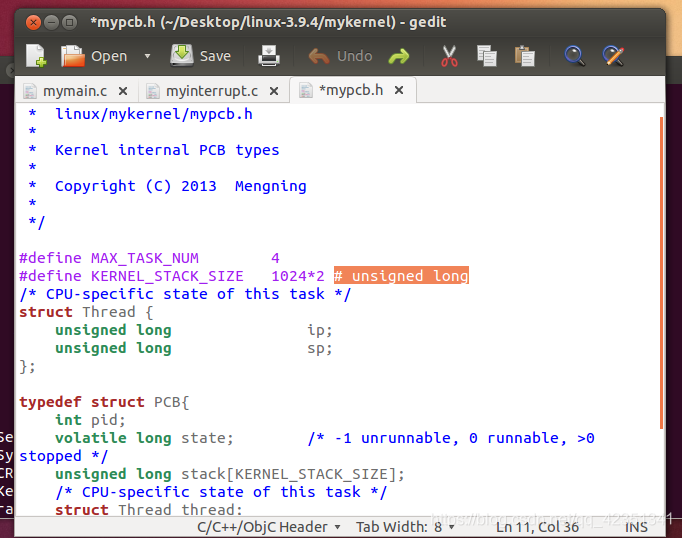Viewport: 682px width, 538px height.
Task: Open Find and Replace icon
Action: [x=613, y=56]
